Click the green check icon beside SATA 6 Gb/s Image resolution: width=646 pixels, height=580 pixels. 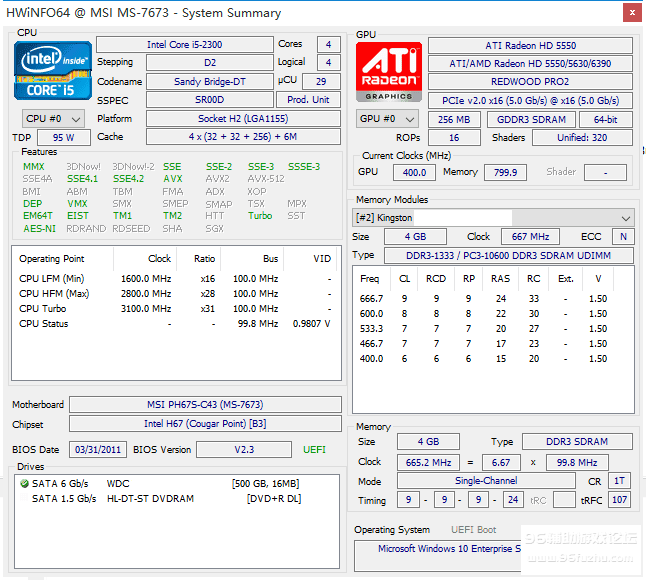[24, 484]
